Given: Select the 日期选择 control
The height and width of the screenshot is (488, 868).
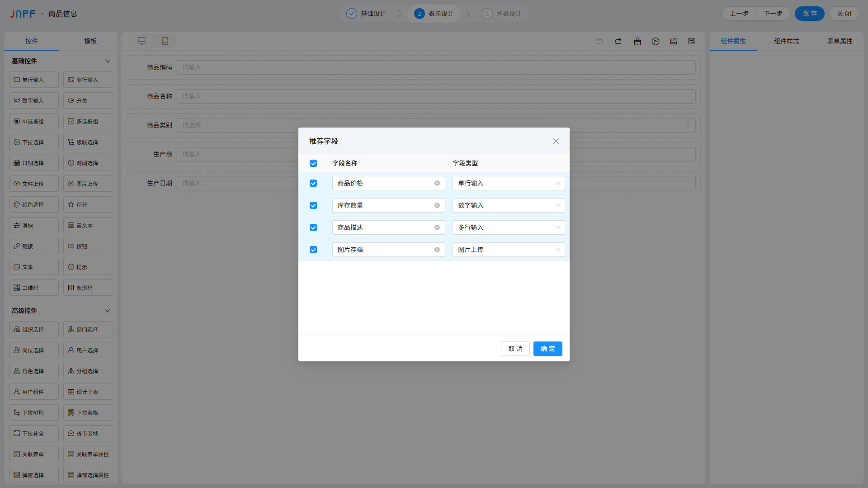Looking at the screenshot, I should tap(34, 163).
